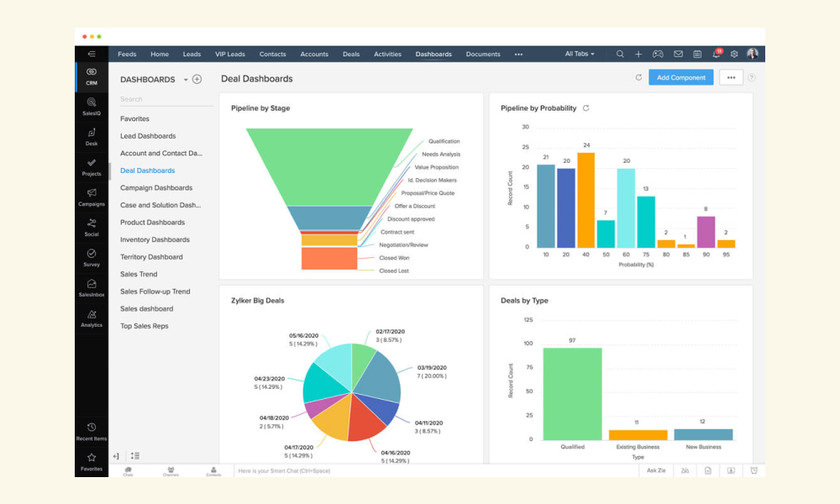Open the Contacts tab in the top navigation

pyautogui.click(x=273, y=54)
